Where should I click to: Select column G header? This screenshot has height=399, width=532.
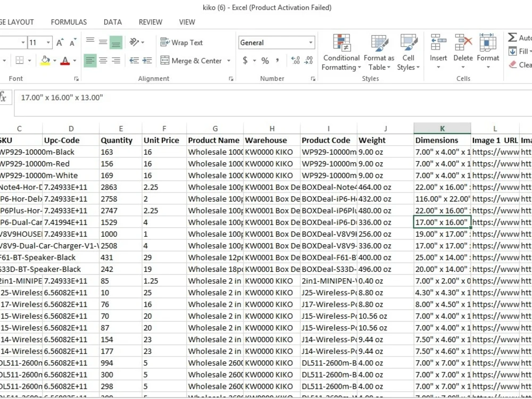(215, 129)
